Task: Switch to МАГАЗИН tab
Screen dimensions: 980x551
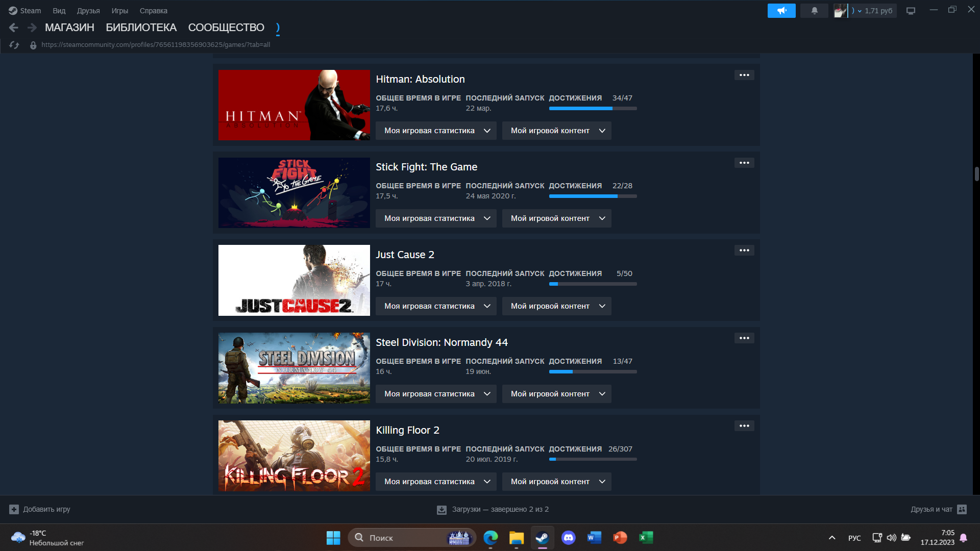Action: coord(69,28)
